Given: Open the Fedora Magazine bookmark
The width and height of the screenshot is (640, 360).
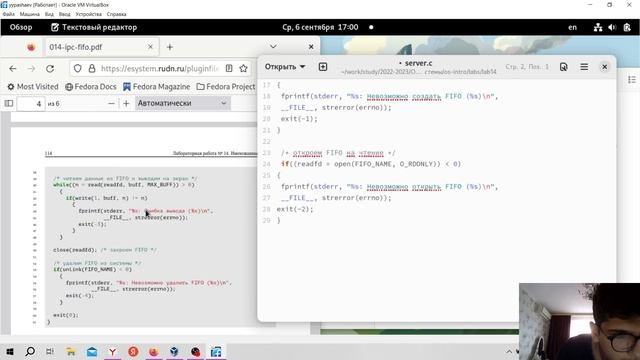Looking at the screenshot, I should point(156,87).
